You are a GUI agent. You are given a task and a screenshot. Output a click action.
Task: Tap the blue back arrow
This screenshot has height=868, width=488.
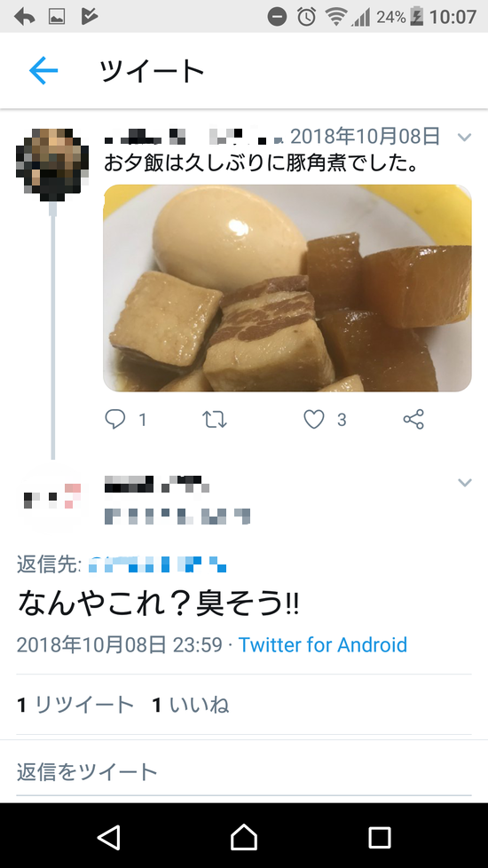pos(43,70)
